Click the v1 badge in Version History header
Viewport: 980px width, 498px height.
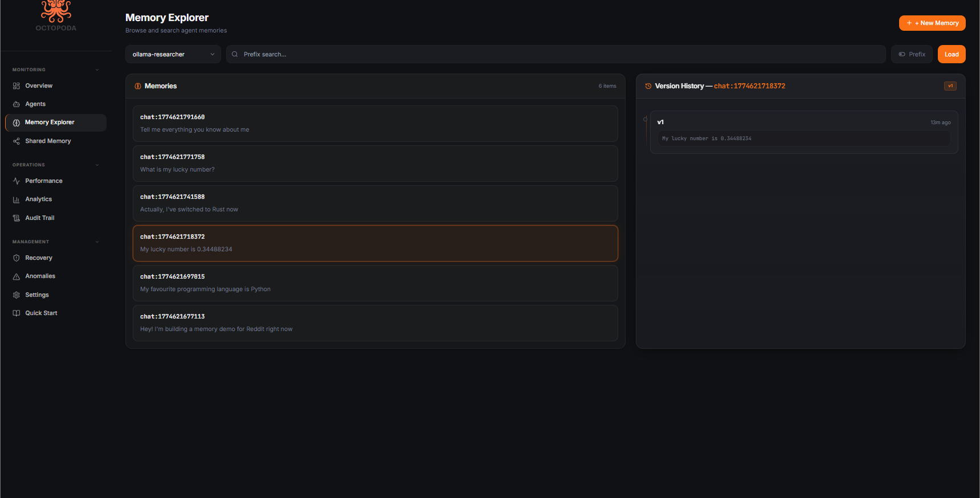[x=950, y=86]
